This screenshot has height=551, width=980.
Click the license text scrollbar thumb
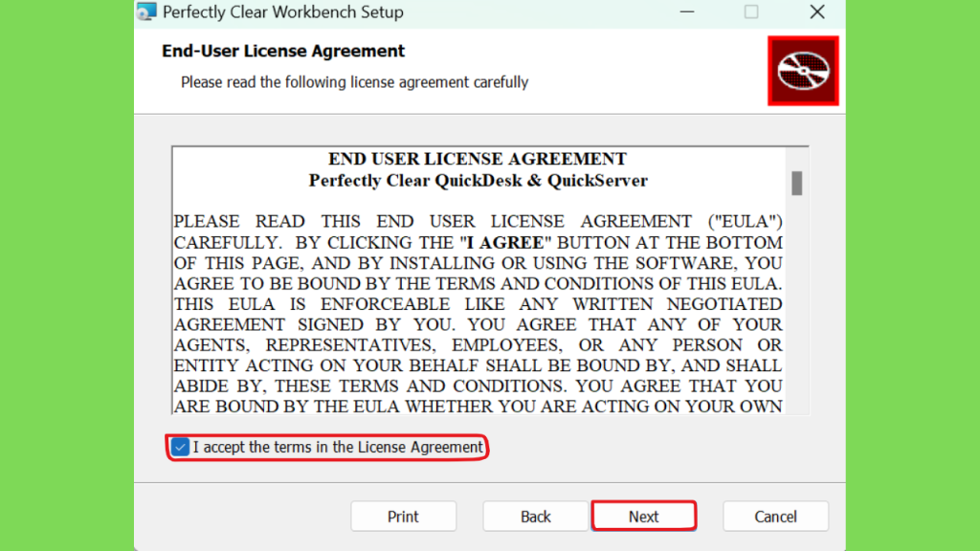[x=796, y=183]
